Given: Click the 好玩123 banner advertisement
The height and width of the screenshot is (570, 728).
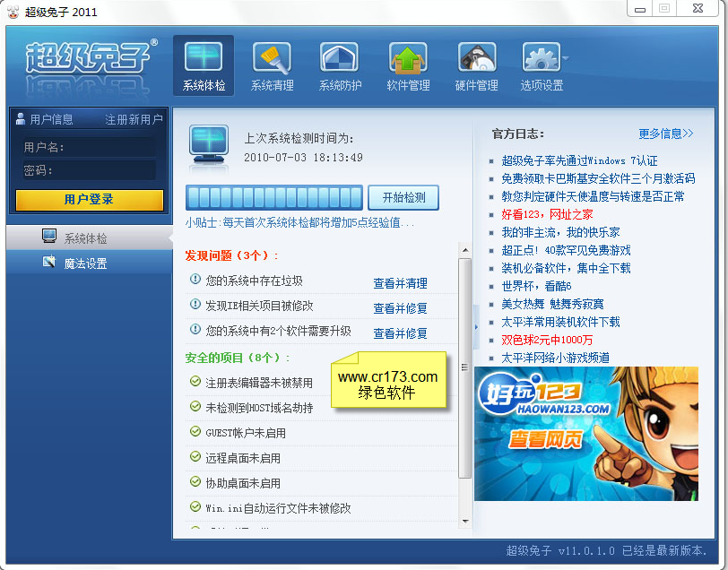Looking at the screenshot, I should [x=586, y=434].
